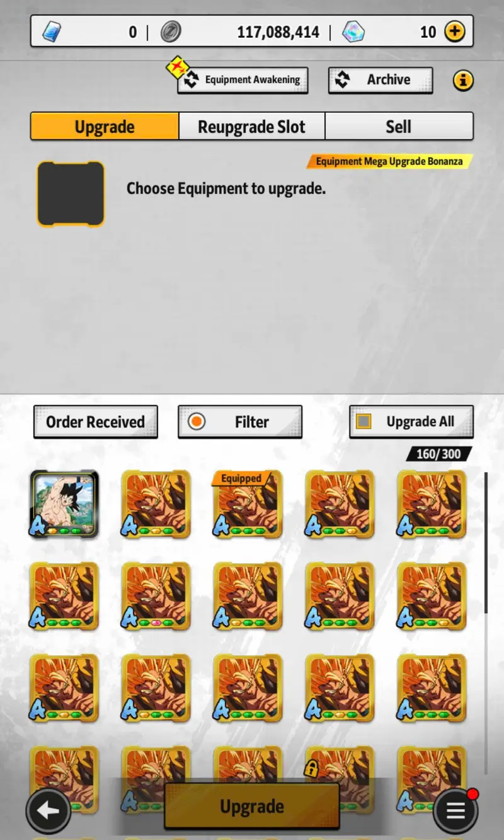504x840 pixels.
Task: Tap the silver zeni coin icon
Action: [x=170, y=32]
